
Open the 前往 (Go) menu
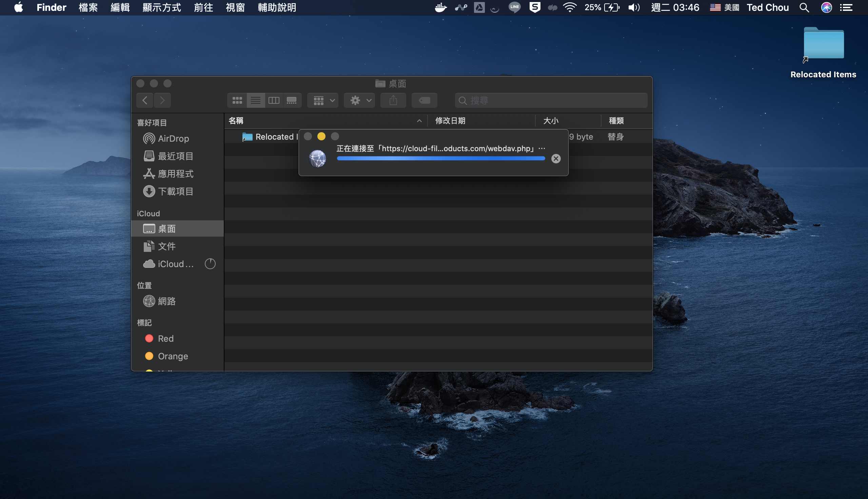pyautogui.click(x=203, y=7)
